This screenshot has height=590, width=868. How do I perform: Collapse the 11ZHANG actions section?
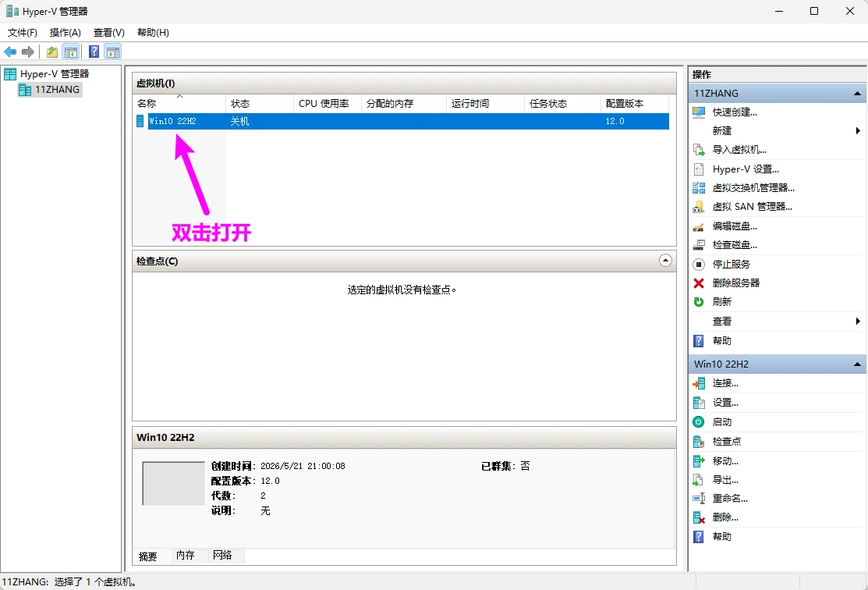[858, 93]
